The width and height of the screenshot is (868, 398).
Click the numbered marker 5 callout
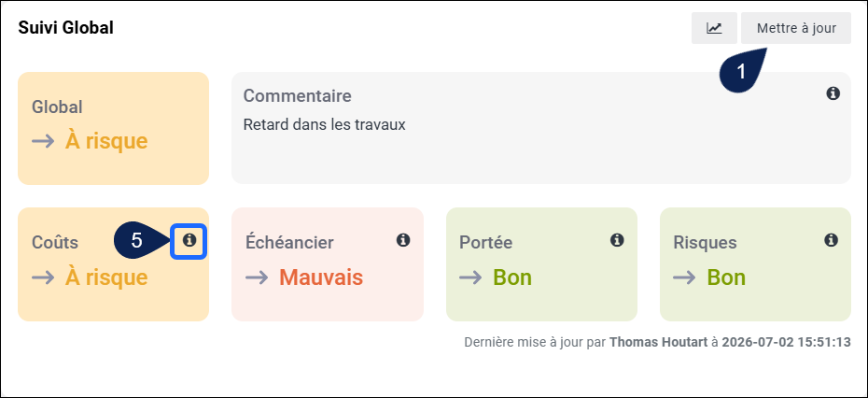click(x=141, y=240)
